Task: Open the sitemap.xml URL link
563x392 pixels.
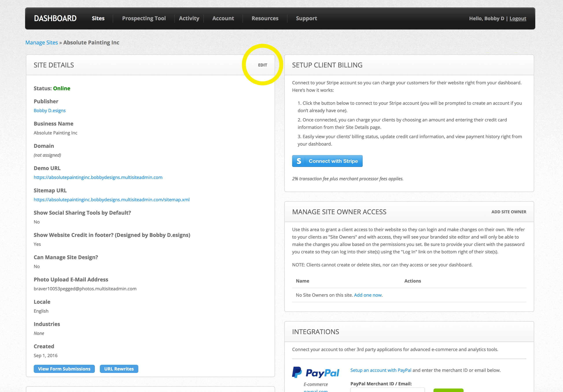Action: [x=112, y=200]
